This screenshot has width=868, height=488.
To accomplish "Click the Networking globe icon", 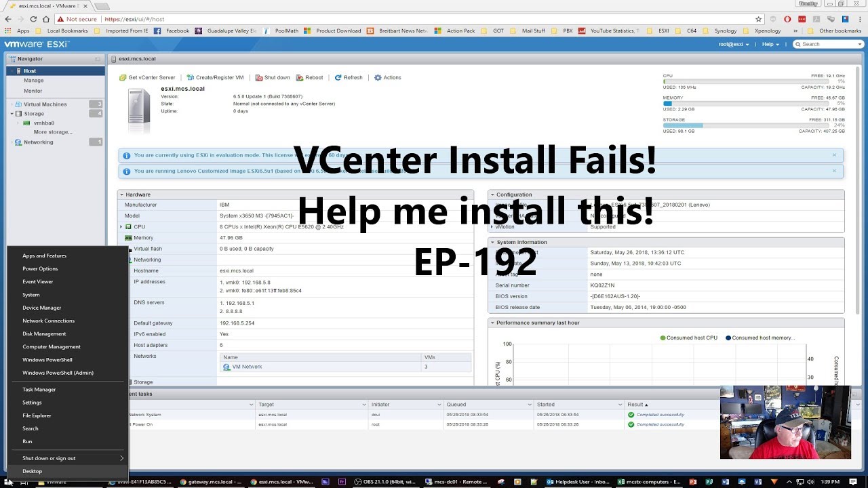I will pos(19,142).
